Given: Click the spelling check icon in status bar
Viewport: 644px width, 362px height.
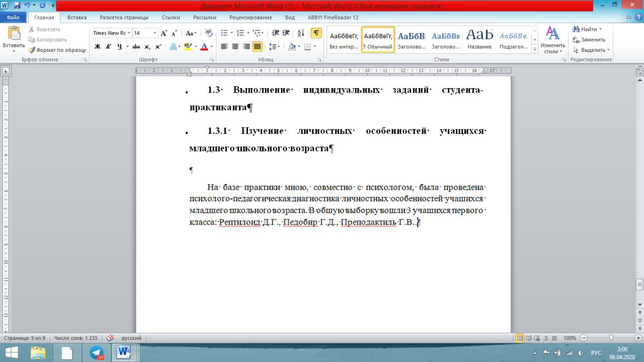Looking at the screenshot, I should tap(110, 338).
